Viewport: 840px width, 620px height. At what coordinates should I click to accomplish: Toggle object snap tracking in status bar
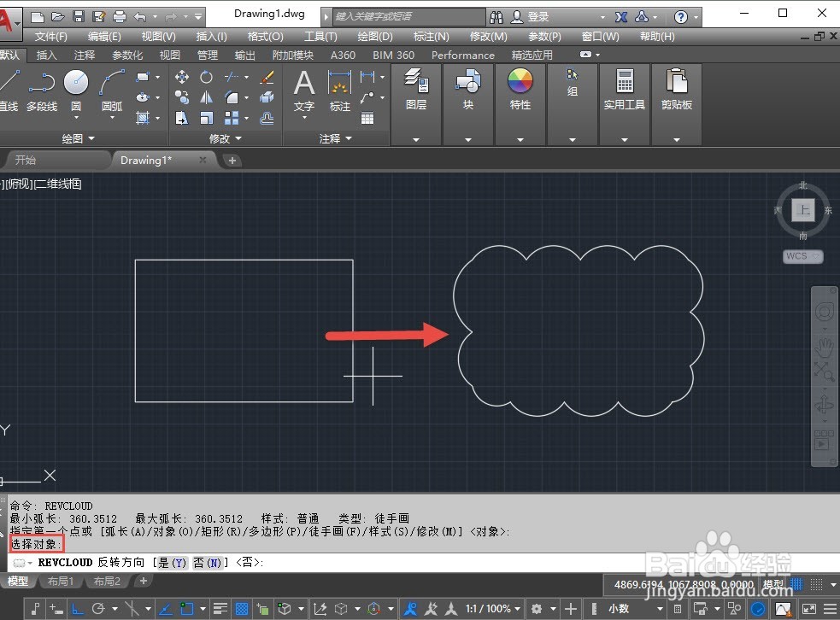166,609
